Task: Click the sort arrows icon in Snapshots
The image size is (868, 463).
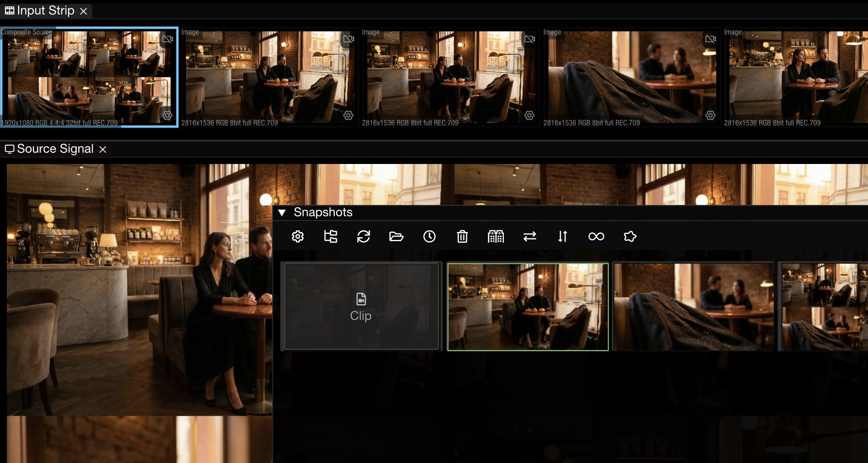Action: (x=562, y=236)
